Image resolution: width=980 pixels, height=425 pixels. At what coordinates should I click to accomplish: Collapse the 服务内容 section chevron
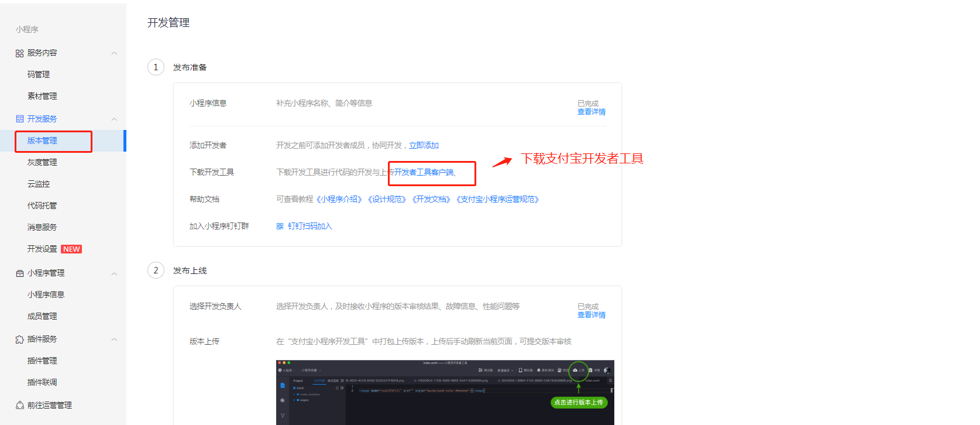pos(114,53)
